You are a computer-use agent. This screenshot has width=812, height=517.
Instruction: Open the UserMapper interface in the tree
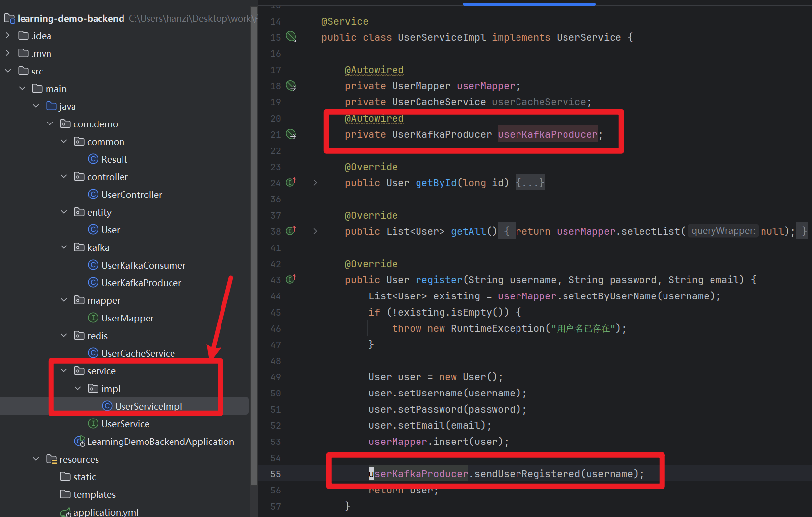[x=127, y=318]
